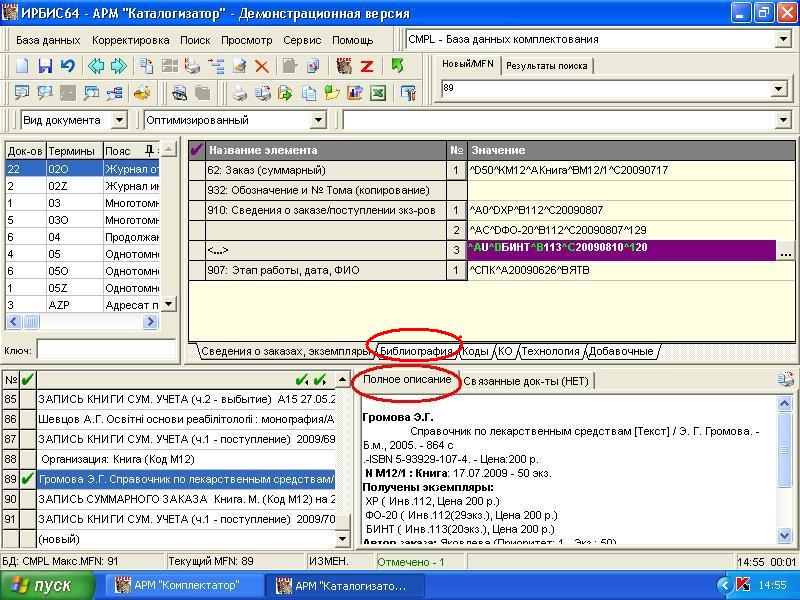The width and height of the screenshot is (800, 600).
Task: Click the blue floppy disk save icon
Action: pyautogui.click(x=45, y=66)
